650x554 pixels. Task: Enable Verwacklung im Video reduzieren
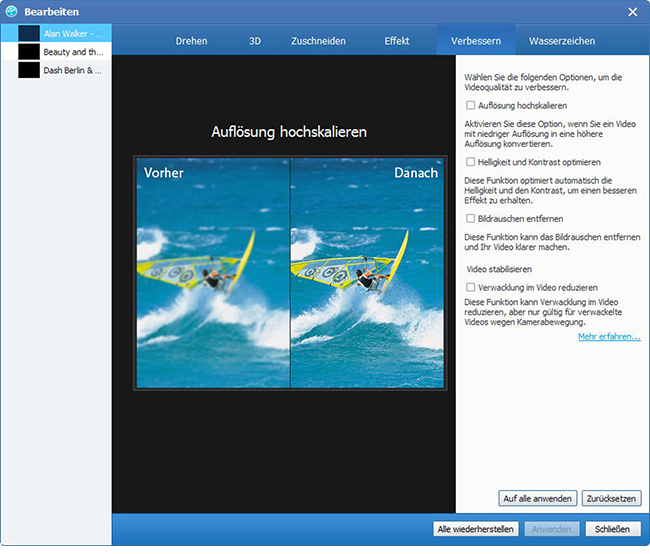[471, 287]
